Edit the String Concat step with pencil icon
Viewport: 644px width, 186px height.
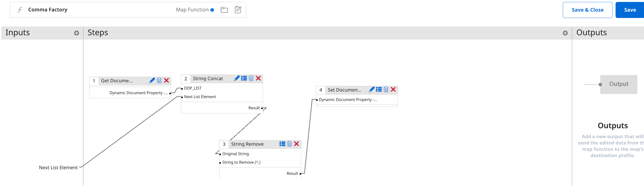[x=236, y=78]
